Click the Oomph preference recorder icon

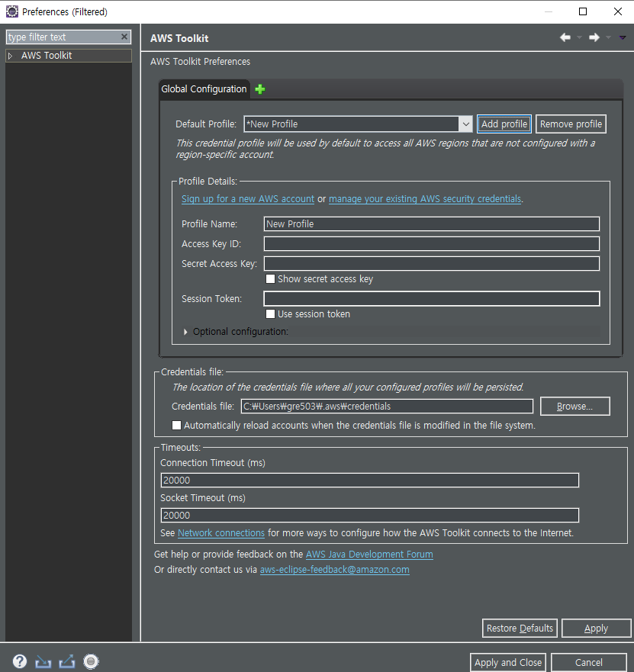click(x=91, y=661)
